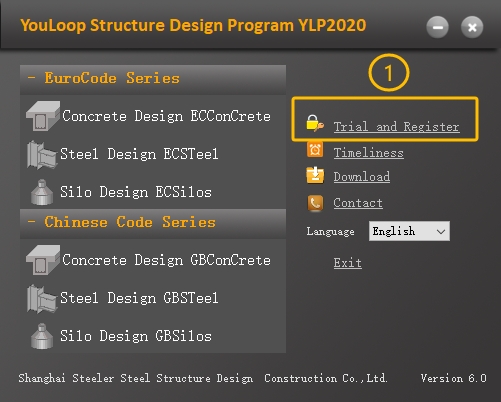The image size is (501, 402).
Task: Click the padlock and key register icon
Action: click(x=315, y=123)
